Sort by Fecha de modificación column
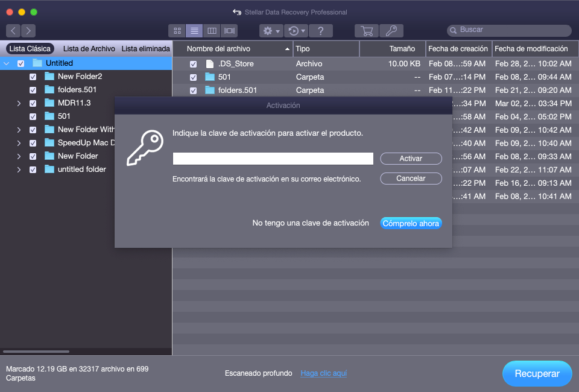579x392 pixels. [x=536, y=49]
